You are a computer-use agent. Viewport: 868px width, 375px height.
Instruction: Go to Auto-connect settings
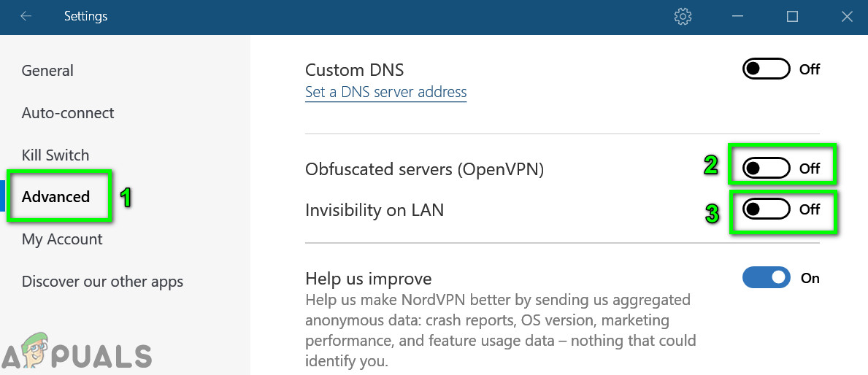tap(68, 113)
